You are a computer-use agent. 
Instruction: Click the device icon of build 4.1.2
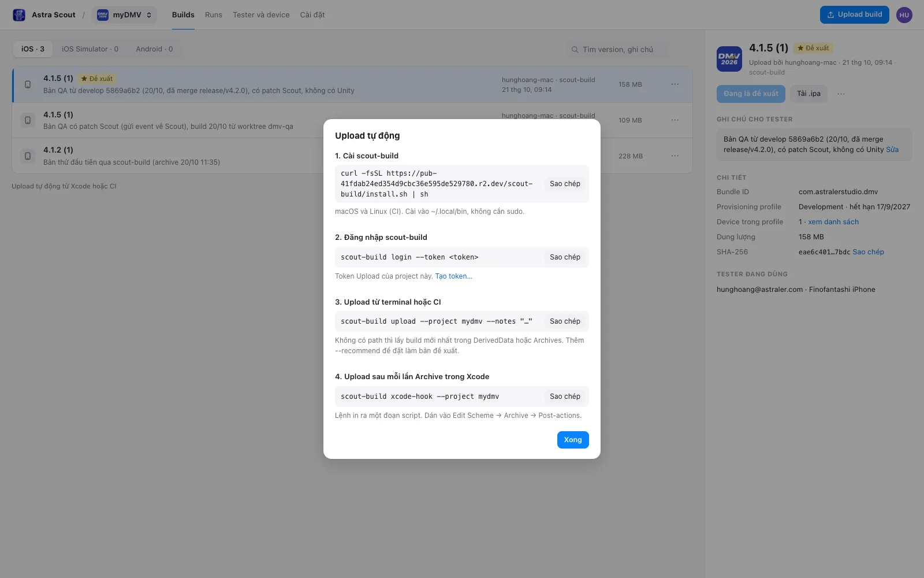click(x=28, y=156)
